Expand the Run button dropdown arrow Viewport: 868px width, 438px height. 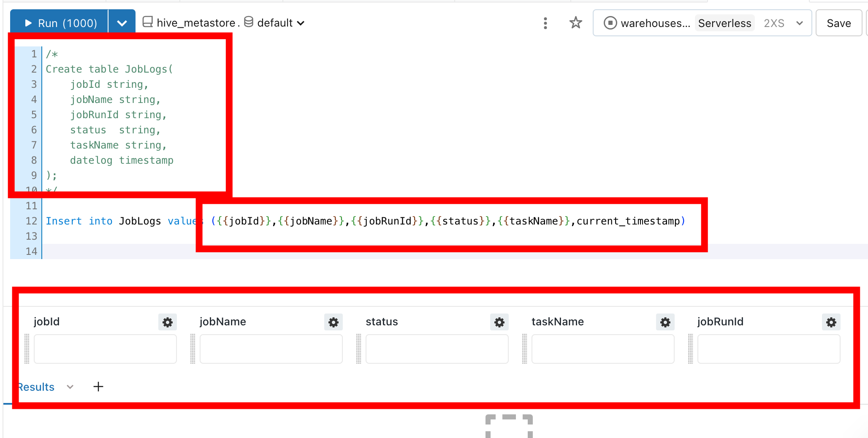[x=122, y=23]
